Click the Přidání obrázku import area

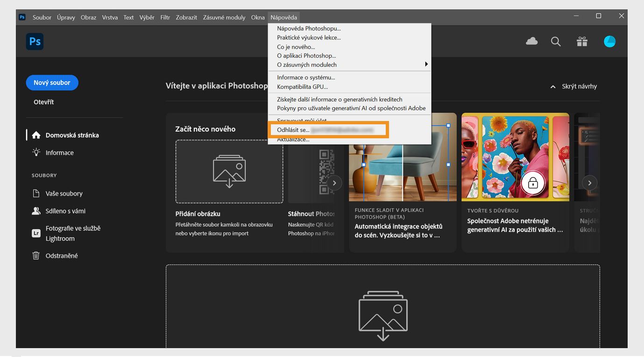pos(229,171)
